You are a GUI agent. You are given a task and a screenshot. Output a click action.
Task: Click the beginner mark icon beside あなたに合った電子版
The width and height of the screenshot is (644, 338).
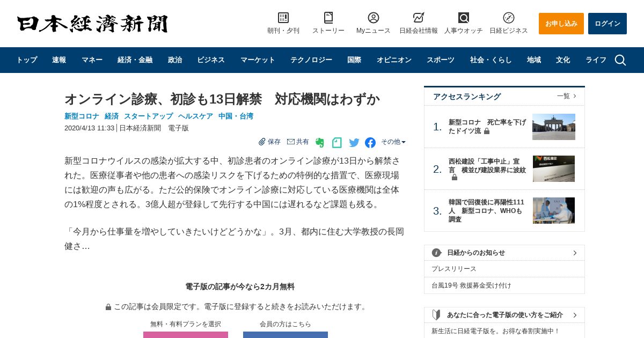(x=436, y=315)
